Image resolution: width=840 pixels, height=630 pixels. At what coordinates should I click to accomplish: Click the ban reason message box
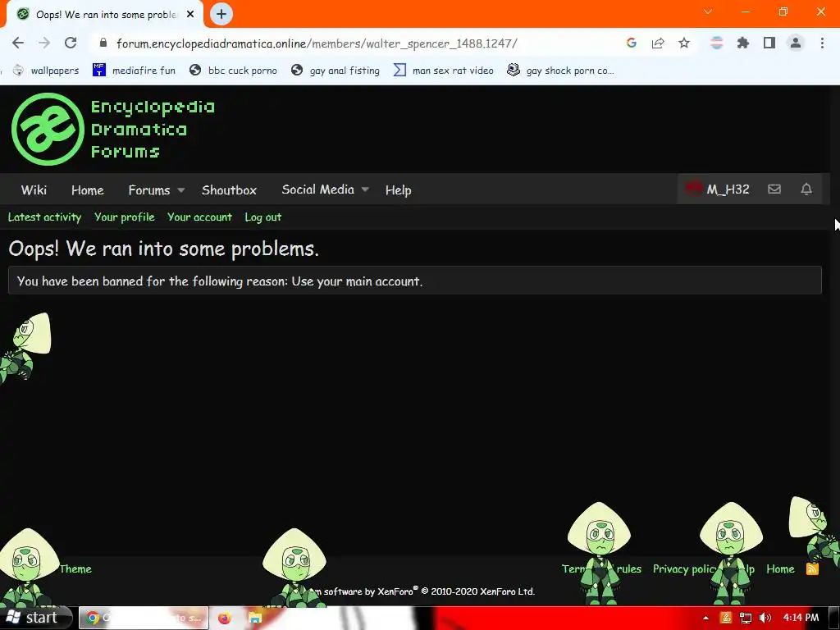(x=414, y=281)
